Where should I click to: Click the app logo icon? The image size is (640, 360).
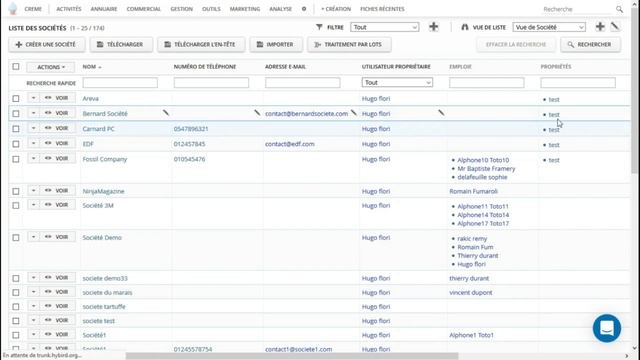tap(13, 8)
